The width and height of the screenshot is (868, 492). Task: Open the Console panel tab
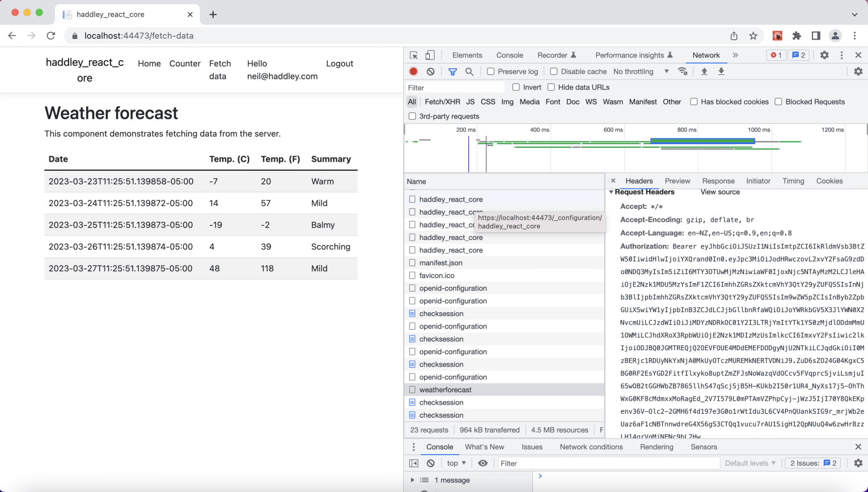[x=509, y=55]
